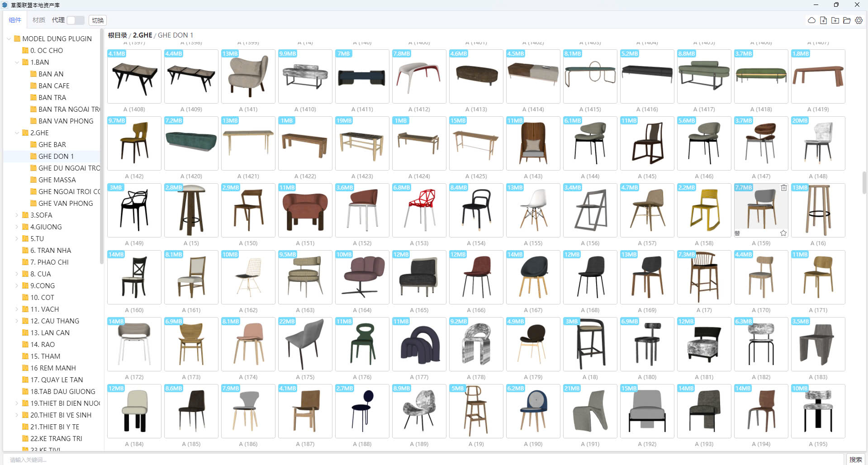Expand the 12. CAU THANG folder
The height and width of the screenshot is (465, 868).
[17, 321]
